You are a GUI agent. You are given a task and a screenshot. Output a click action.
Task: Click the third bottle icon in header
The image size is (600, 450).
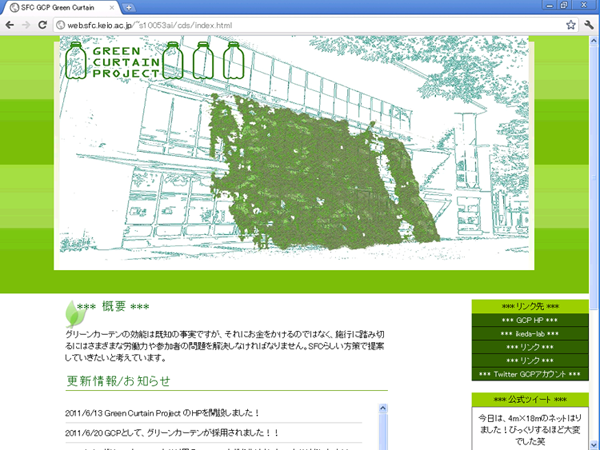tap(203, 60)
